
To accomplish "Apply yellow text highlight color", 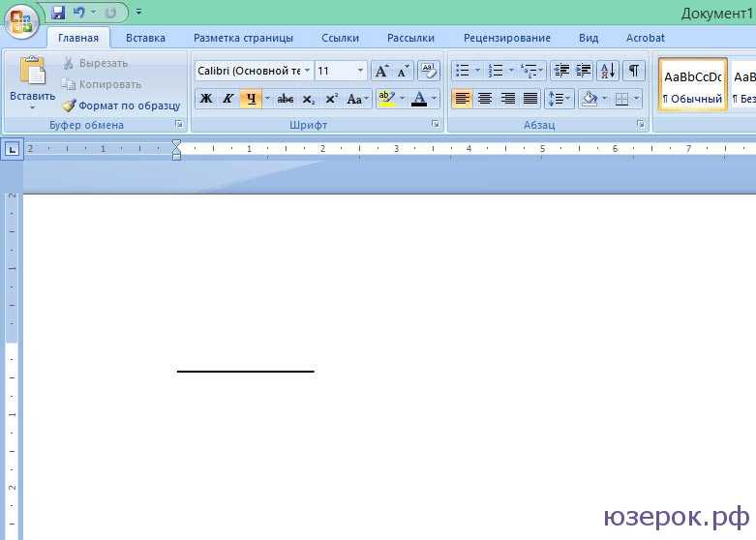I will click(386, 99).
